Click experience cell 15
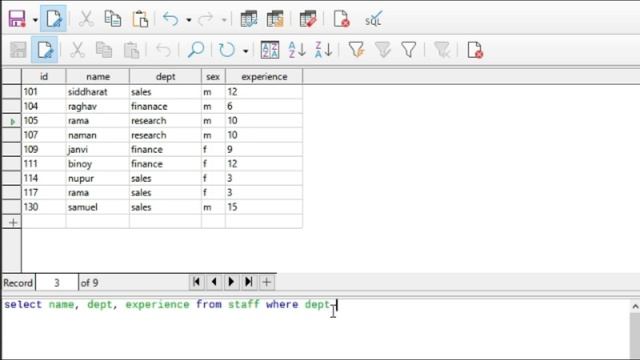Image resolution: width=640 pixels, height=360 pixels. pos(264,207)
